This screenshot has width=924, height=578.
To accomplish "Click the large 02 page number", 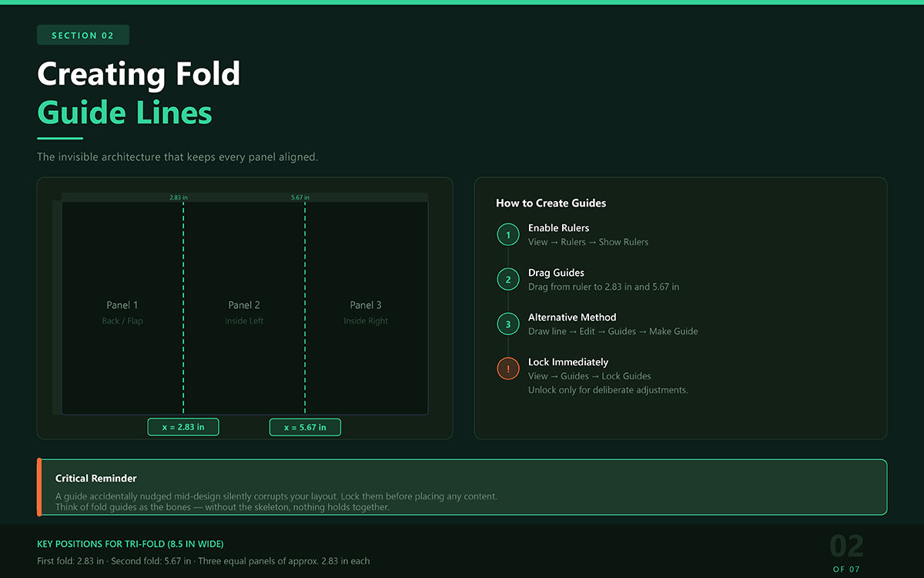I will [846, 546].
